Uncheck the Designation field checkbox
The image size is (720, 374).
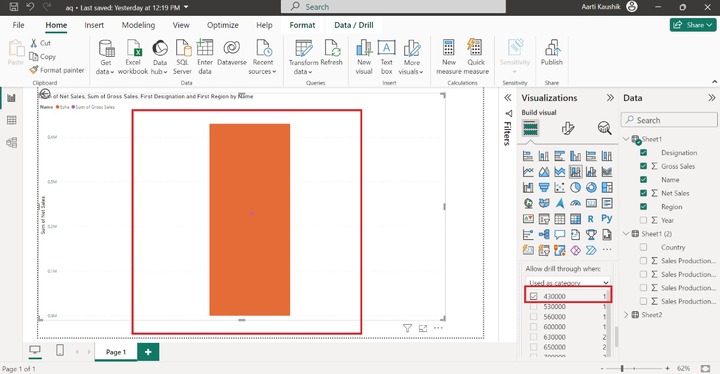(643, 153)
